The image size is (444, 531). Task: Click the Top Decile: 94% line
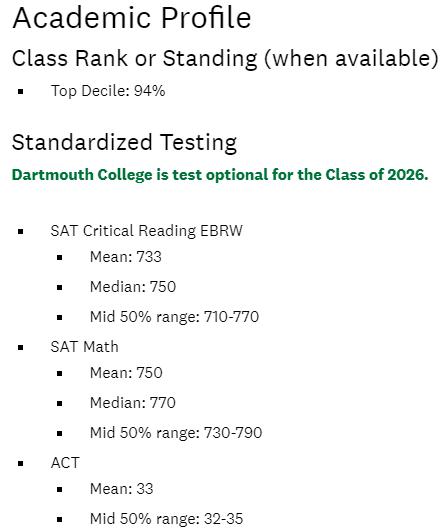pyautogui.click(x=108, y=91)
